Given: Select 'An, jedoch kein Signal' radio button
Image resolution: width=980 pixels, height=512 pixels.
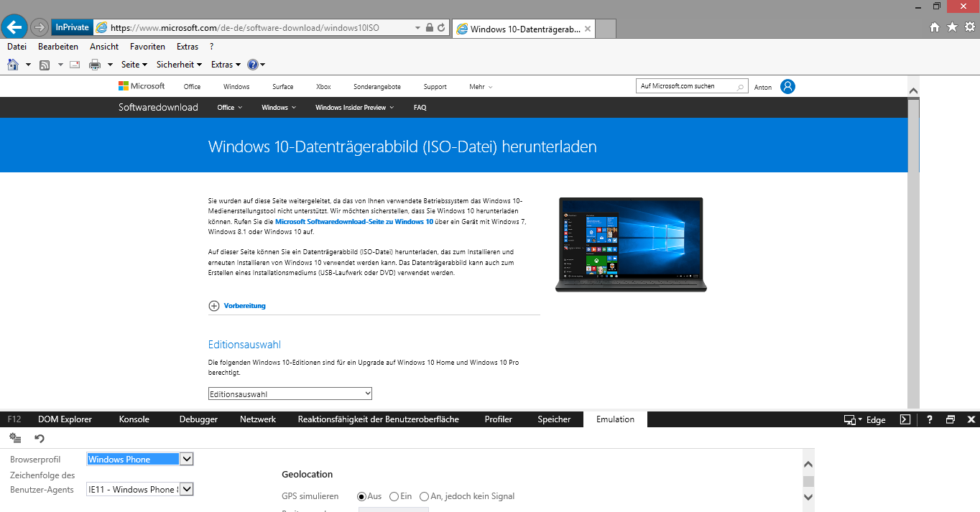Looking at the screenshot, I should [x=424, y=496].
